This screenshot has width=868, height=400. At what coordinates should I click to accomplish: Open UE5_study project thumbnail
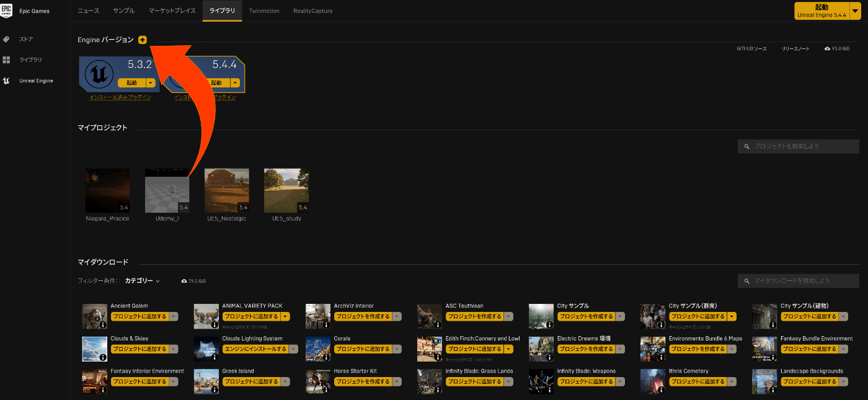tap(286, 190)
